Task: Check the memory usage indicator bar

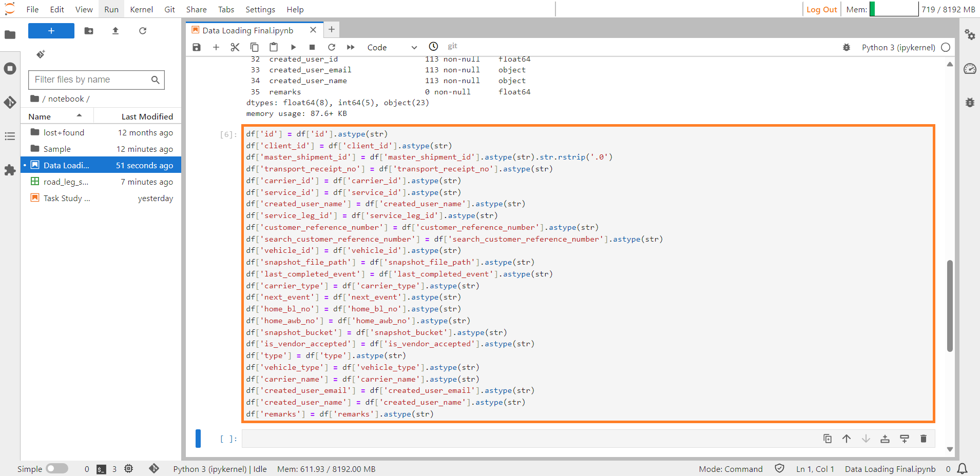Action: [x=894, y=9]
